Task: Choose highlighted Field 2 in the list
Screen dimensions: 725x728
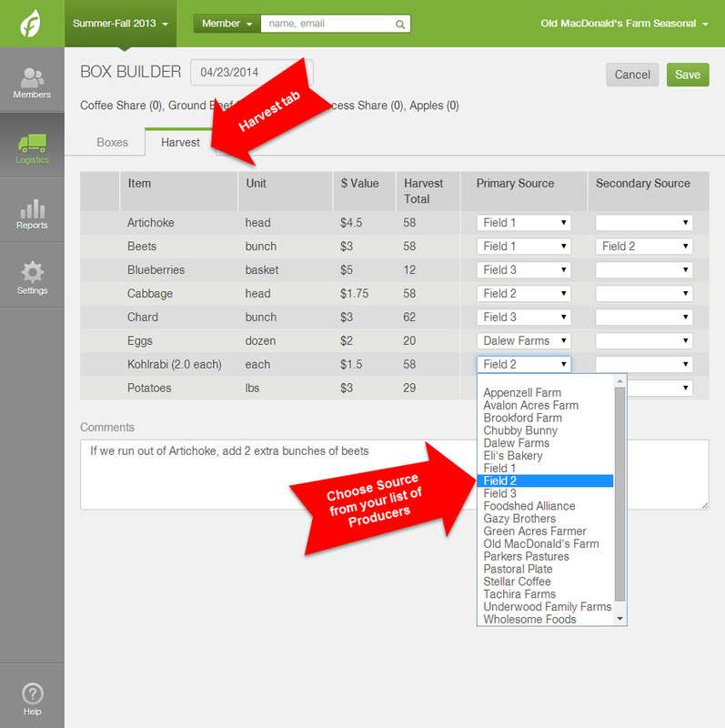Action: (546, 480)
